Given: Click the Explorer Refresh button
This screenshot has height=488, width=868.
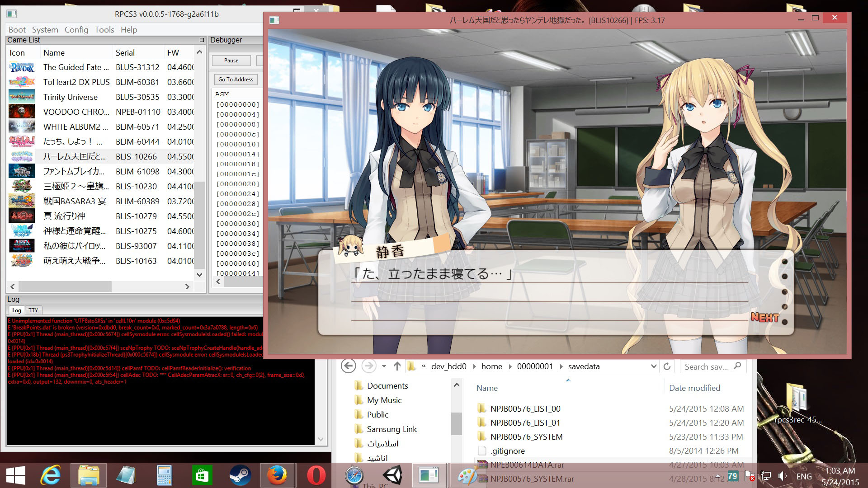Looking at the screenshot, I should pos(667,366).
